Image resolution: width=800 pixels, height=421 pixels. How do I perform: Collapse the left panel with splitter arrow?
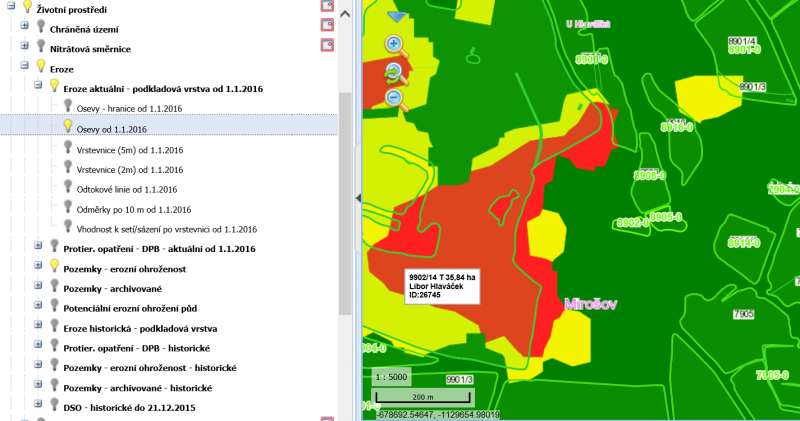358,199
